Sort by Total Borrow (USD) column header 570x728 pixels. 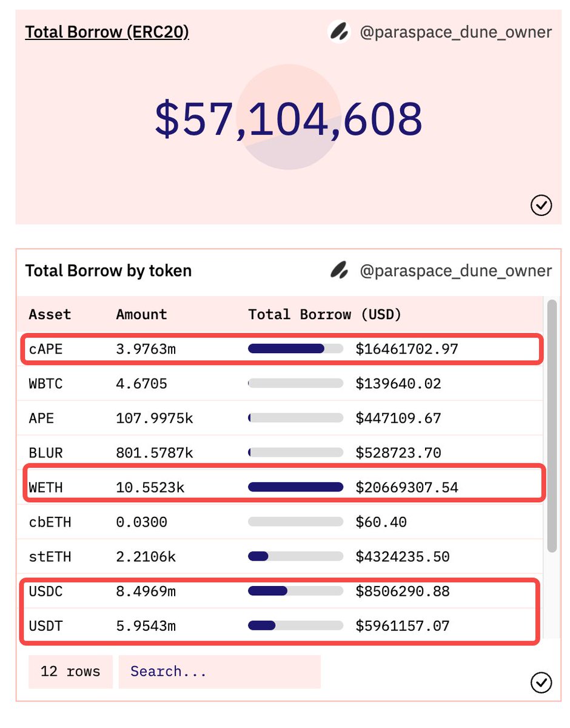(x=325, y=314)
